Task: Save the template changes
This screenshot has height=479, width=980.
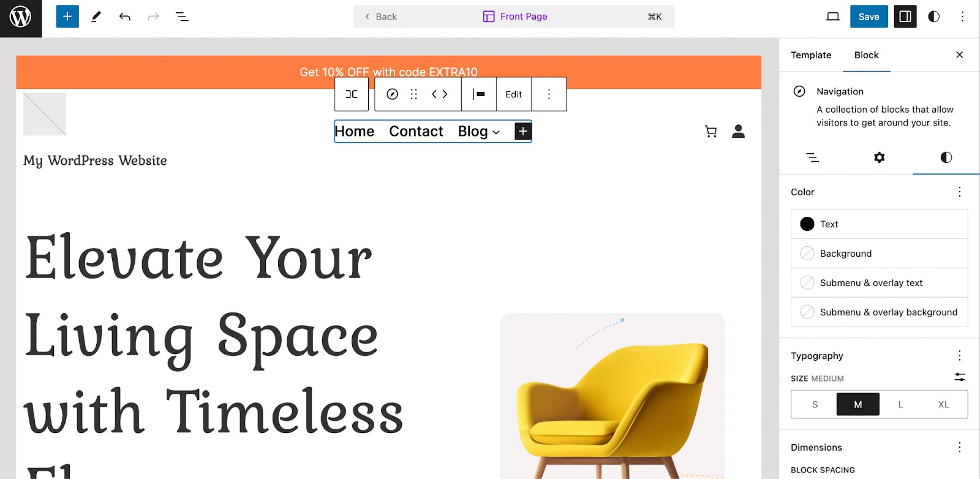Action: [869, 17]
